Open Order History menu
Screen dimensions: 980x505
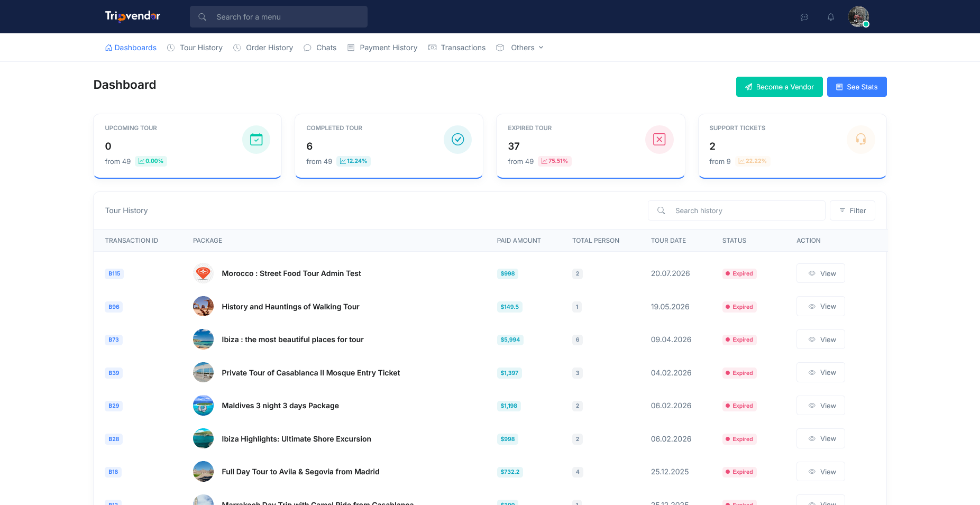(x=263, y=48)
